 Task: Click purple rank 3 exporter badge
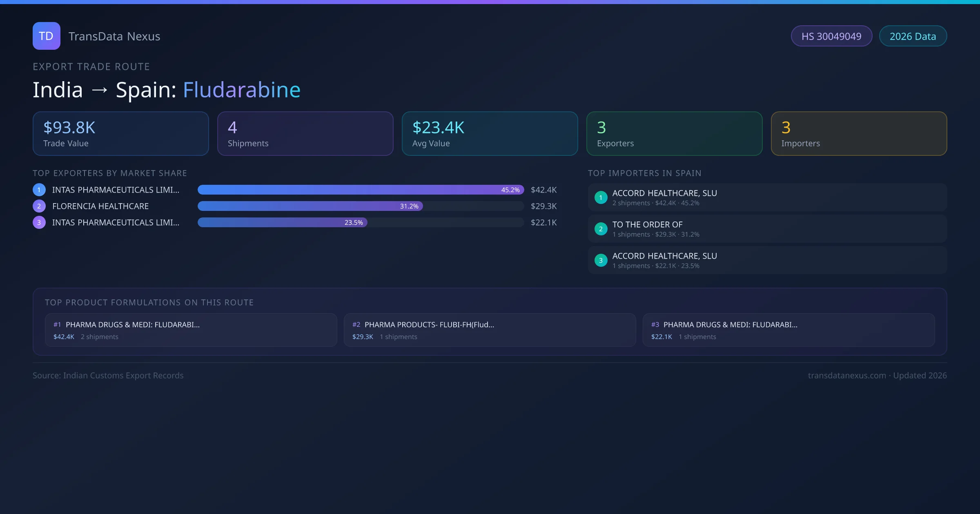(x=39, y=222)
